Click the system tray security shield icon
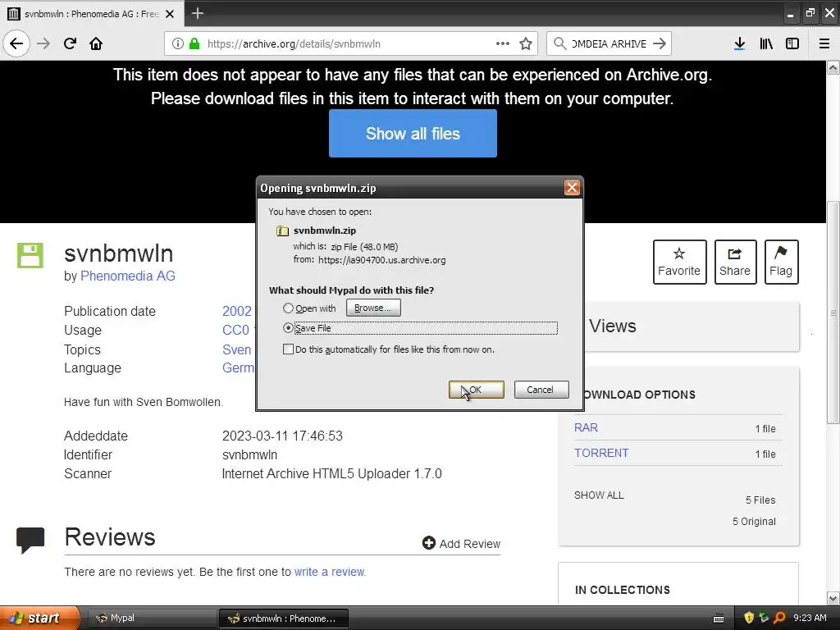The width and height of the screenshot is (840, 630). [749, 618]
